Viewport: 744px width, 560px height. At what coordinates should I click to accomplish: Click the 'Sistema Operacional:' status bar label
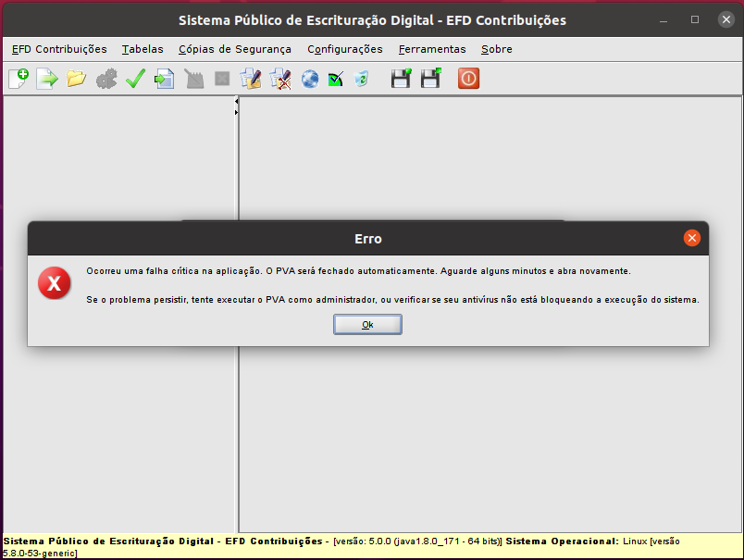(x=563, y=541)
